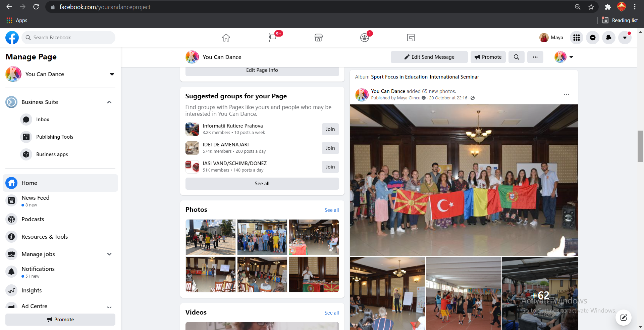Open Informații Rutiere Prahova group thumbnail
This screenshot has width=644, height=330.
click(192, 129)
